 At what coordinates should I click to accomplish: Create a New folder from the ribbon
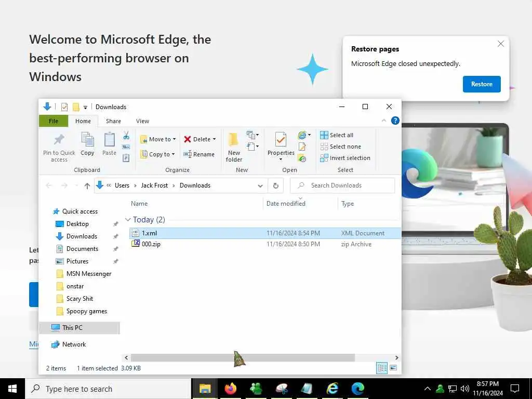234,148
